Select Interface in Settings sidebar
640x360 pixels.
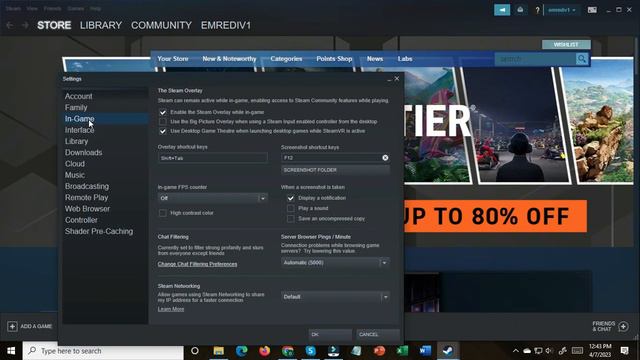click(79, 130)
